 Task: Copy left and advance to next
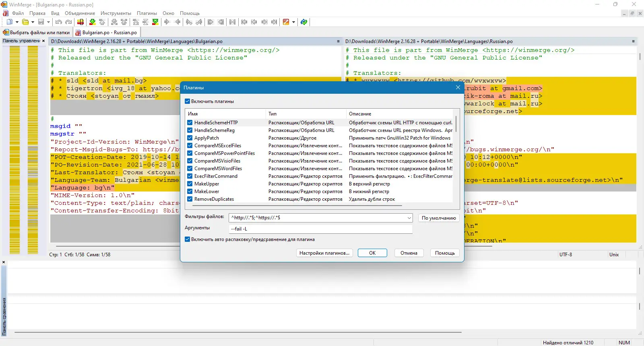pos(199,22)
